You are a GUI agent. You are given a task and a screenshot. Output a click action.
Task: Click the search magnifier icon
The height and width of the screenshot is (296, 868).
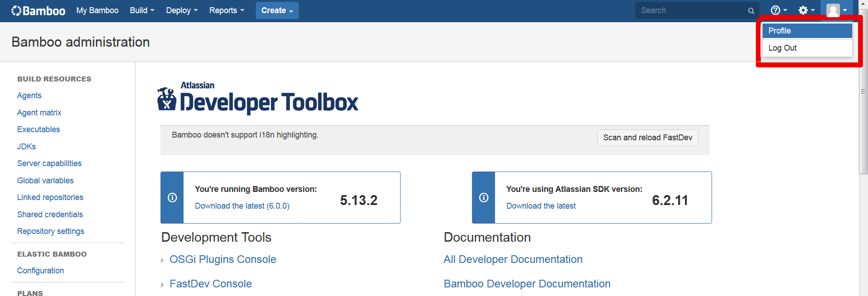coord(751,11)
